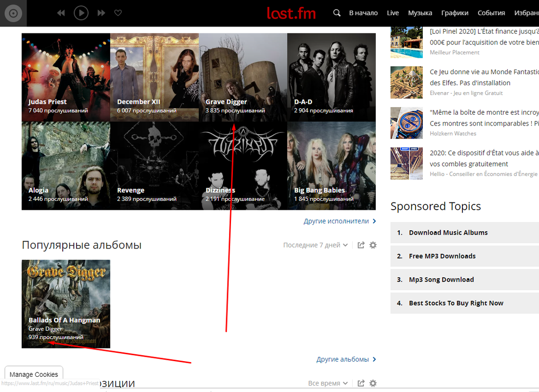This screenshot has width=539, height=392.
Task: Go to В начало menu item
Action: 363,13
